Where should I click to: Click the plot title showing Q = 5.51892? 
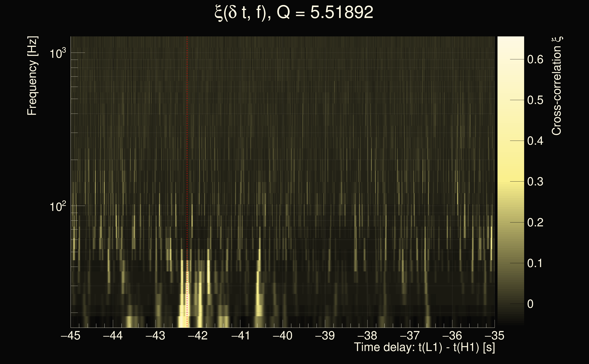(x=294, y=13)
